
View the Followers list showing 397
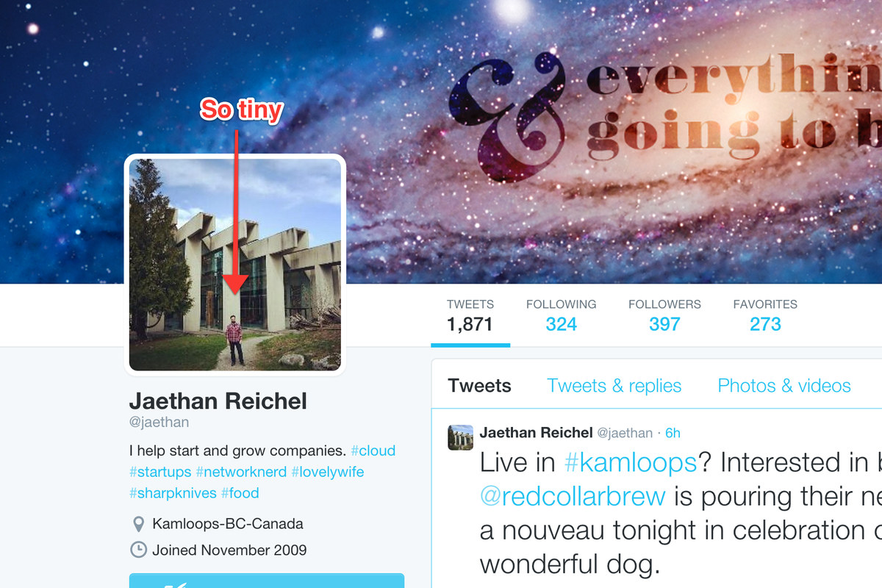click(664, 315)
